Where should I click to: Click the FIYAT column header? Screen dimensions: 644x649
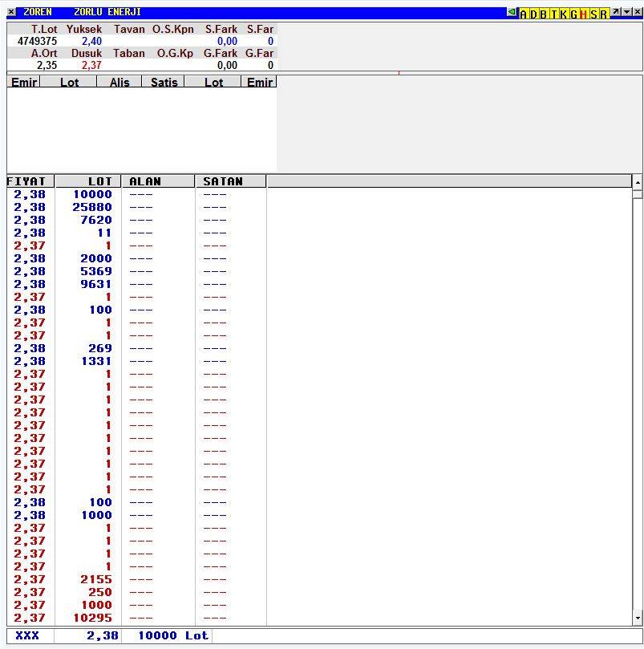click(30, 181)
